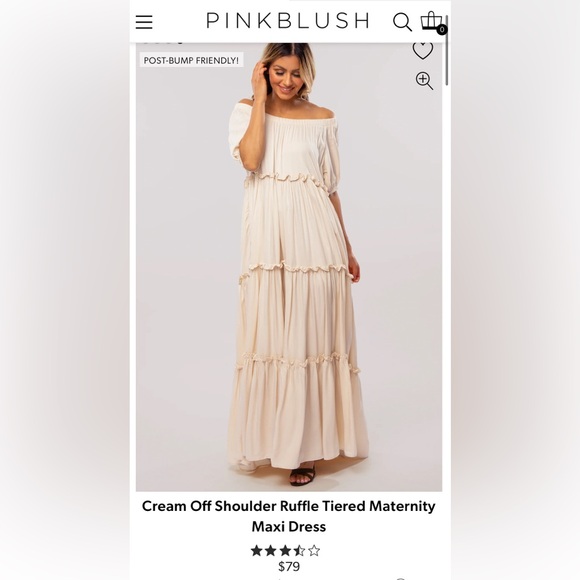The width and height of the screenshot is (580, 580).
Task: Click the empty fifth rating star
Action: coord(314,551)
